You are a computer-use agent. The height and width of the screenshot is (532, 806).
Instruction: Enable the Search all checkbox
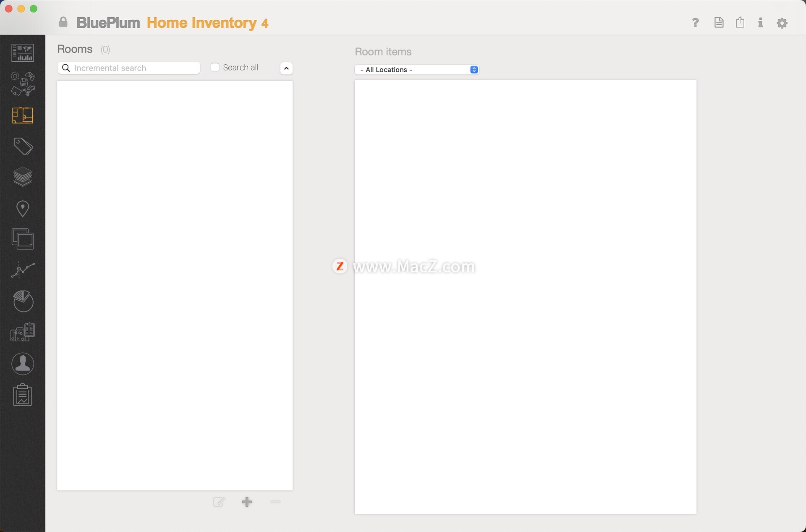(215, 67)
